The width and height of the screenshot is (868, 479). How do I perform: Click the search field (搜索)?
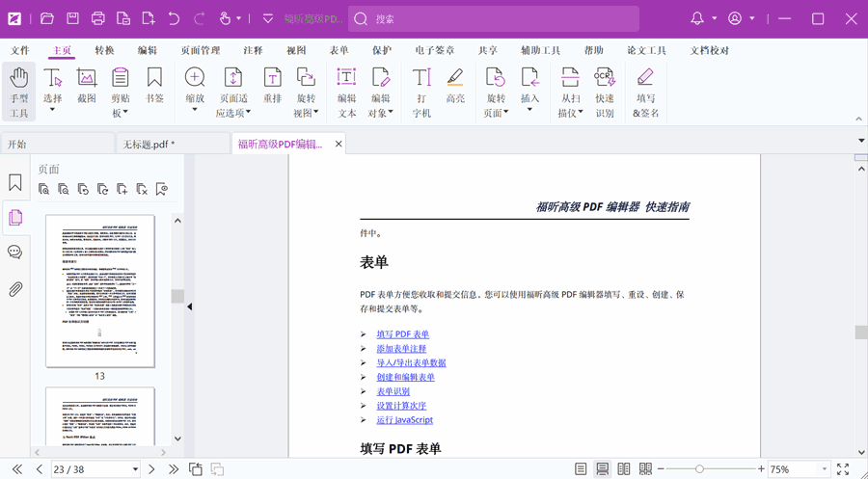tap(494, 19)
